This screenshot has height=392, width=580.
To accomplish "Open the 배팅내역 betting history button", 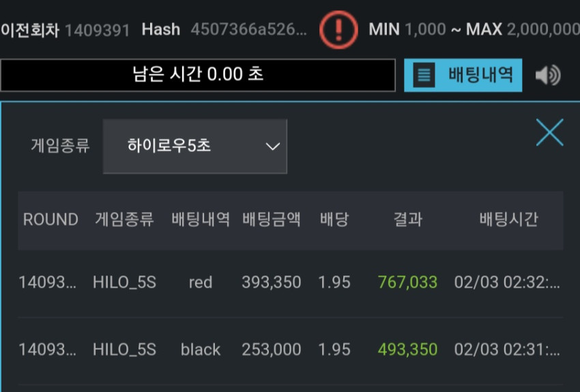I will pos(463,75).
